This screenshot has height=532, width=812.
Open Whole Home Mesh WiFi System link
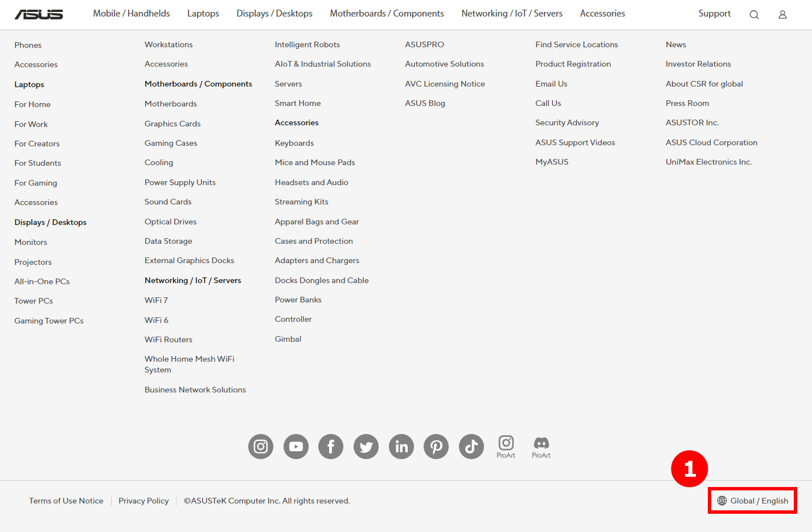[190, 365]
